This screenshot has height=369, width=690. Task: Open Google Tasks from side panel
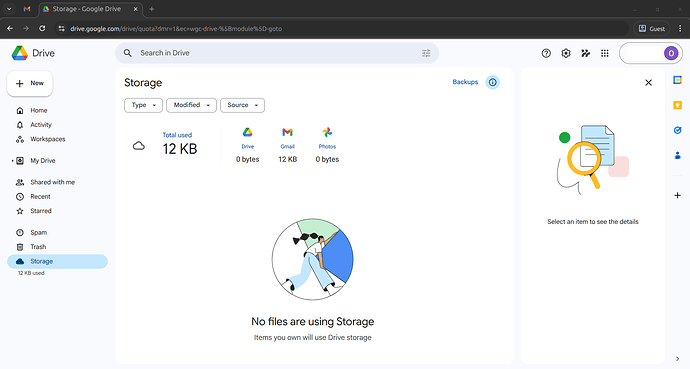[678, 130]
